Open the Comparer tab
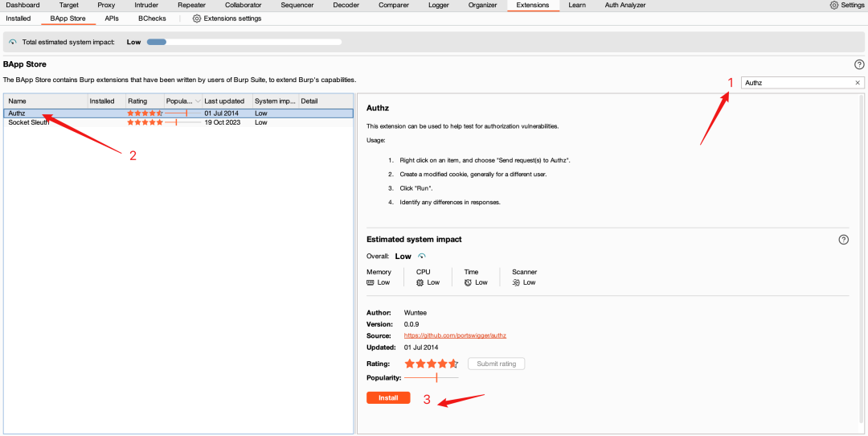The width and height of the screenshot is (868, 436). coord(394,5)
